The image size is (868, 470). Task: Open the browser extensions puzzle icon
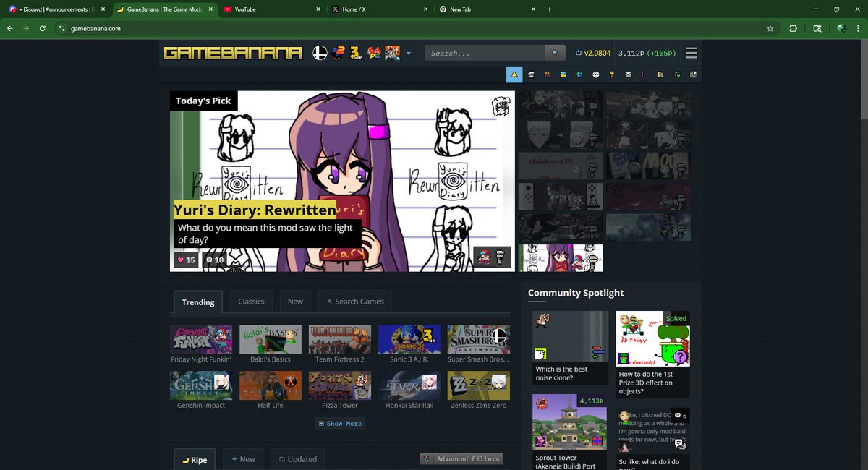793,28
